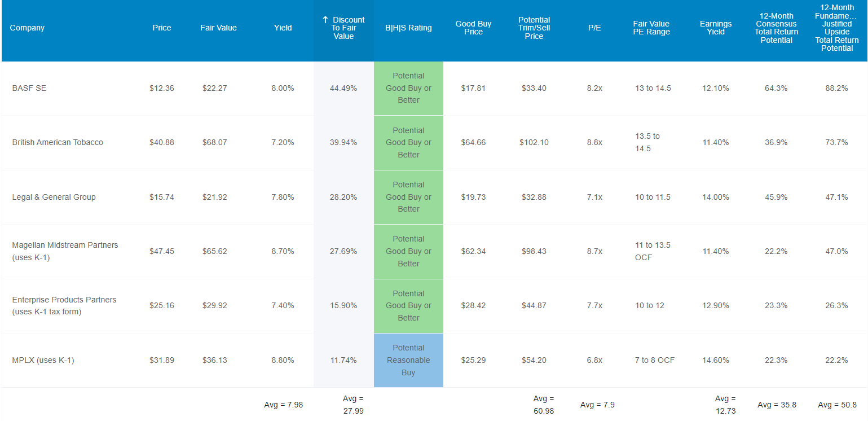868x421 pixels.
Task: Click the Avg = 60.98 trim/sell summary
Action: pos(544,405)
